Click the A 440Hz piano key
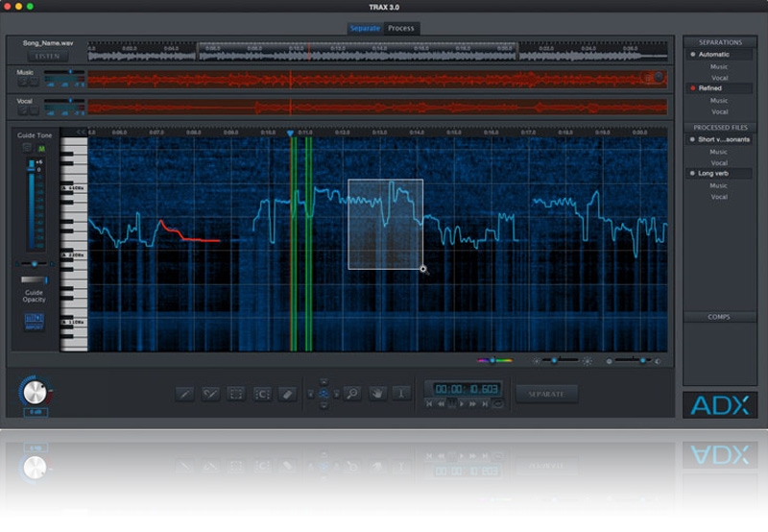Image resolution: width=768 pixels, height=532 pixels. tap(74, 188)
